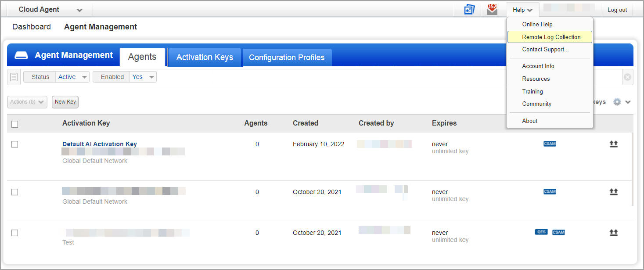Open the Default AI Activation Key
Viewport: 644px width, 270px height.
pos(99,144)
